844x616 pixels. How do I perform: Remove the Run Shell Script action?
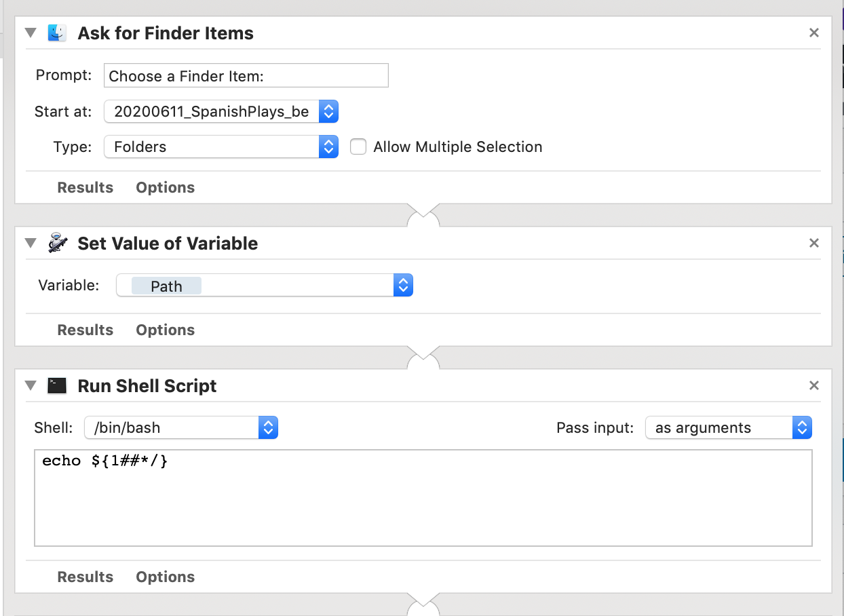click(x=814, y=385)
